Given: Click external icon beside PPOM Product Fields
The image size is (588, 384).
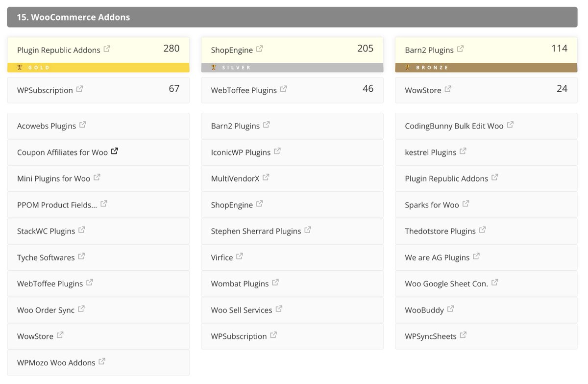Looking at the screenshot, I should (x=104, y=204).
